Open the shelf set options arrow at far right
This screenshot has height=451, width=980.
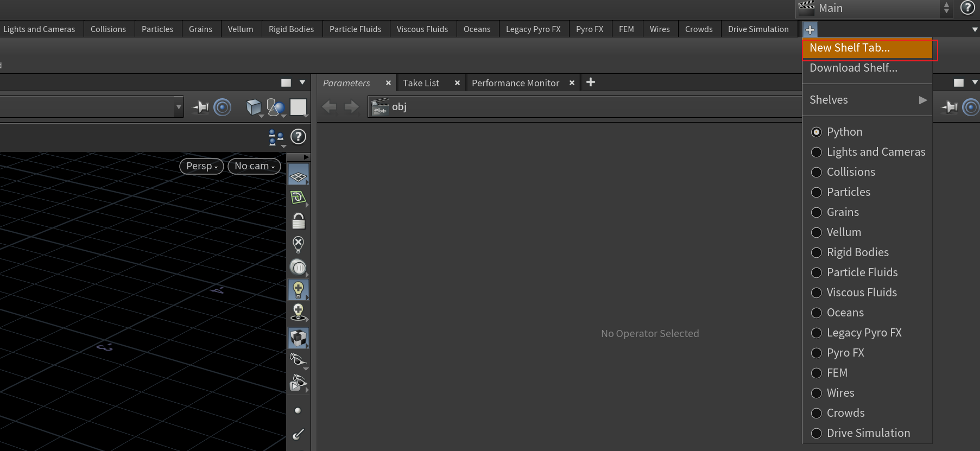[x=975, y=30]
